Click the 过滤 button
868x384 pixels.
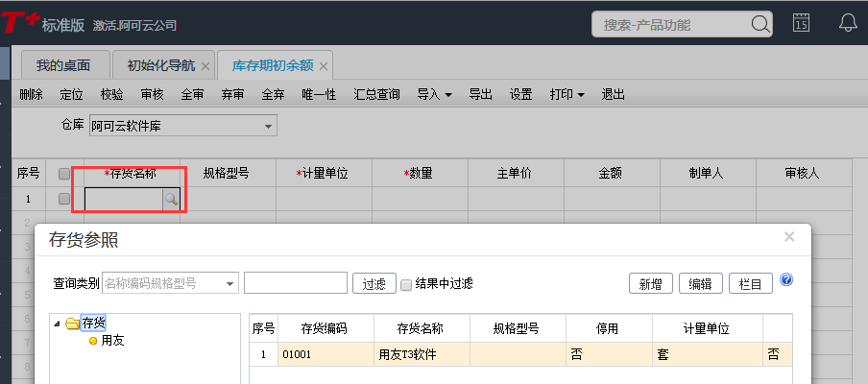click(374, 283)
